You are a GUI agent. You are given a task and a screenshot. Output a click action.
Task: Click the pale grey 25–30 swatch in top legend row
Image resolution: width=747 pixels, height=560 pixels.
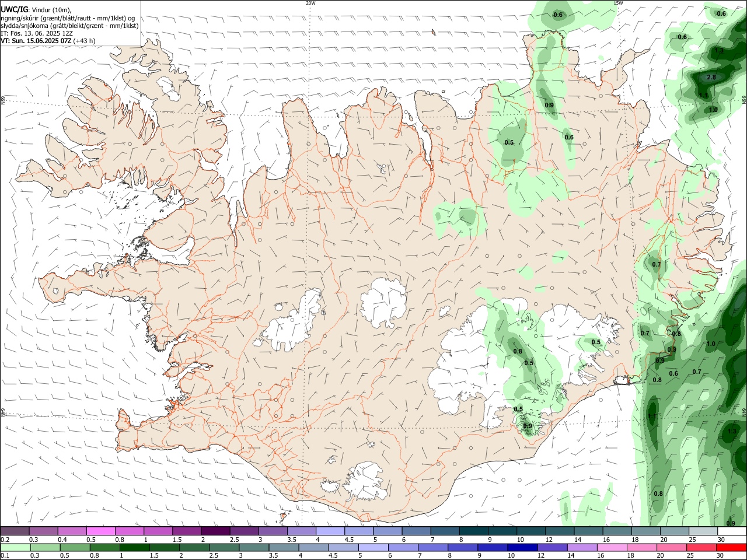click(703, 531)
